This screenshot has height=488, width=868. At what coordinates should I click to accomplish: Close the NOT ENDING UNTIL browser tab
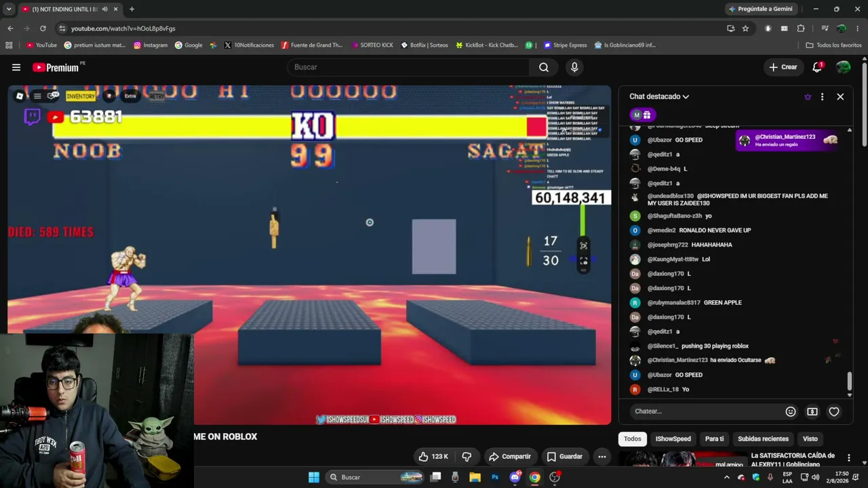115,9
